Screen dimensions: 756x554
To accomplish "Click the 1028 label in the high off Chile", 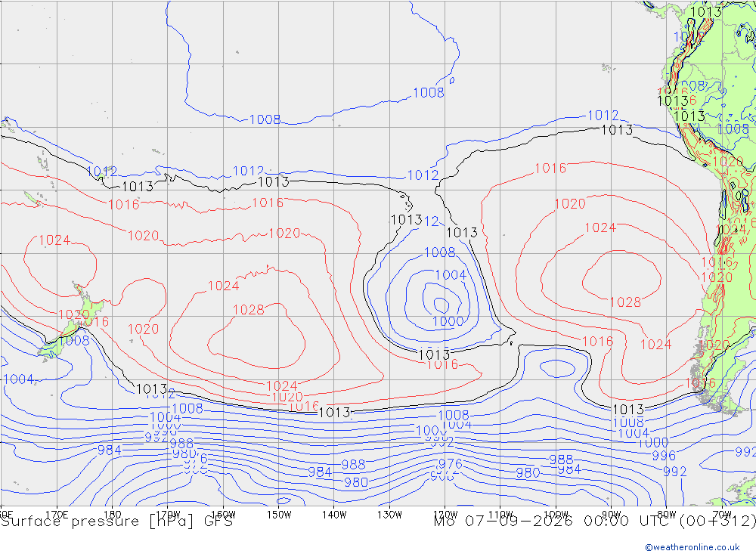I will point(625,302).
